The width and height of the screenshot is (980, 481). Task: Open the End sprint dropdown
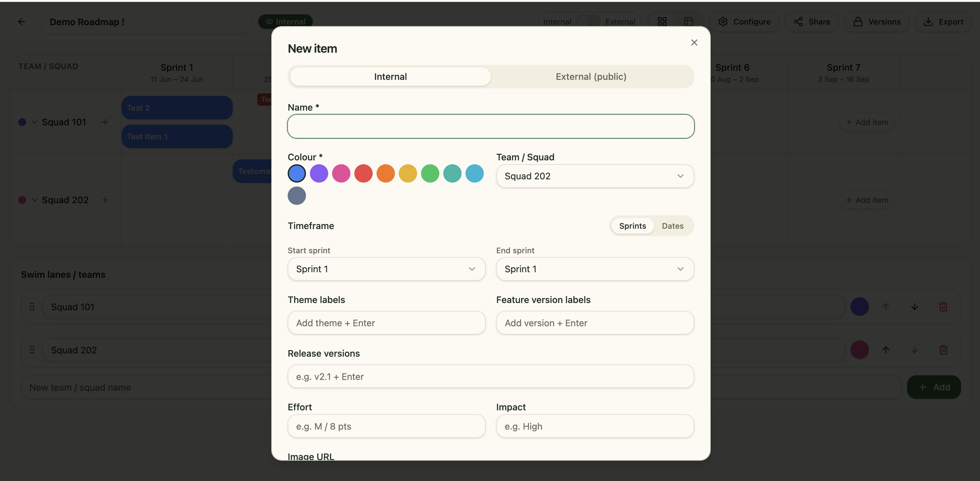point(595,269)
